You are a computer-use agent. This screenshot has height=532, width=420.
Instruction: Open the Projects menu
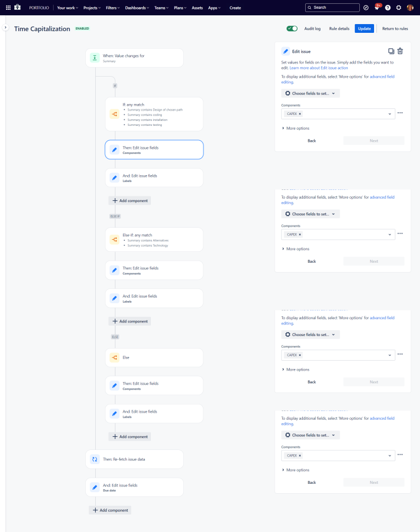[91, 8]
